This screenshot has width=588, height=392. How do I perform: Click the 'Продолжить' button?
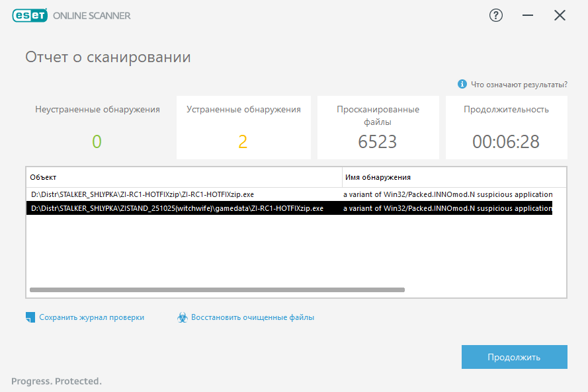point(514,357)
